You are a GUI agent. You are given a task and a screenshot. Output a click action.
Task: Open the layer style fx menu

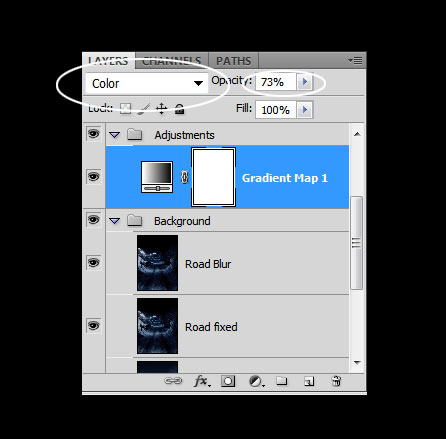coord(202,381)
